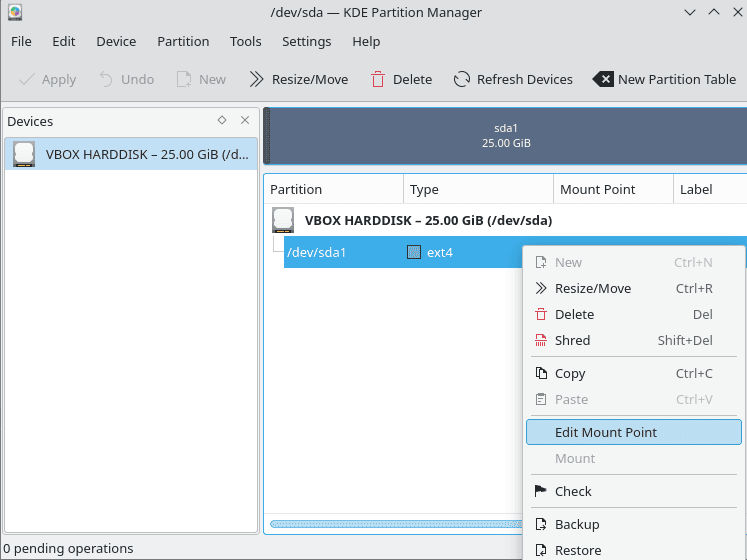Click the KDE Partition Manager app icon in title bar
The image size is (747, 560).
[15, 12]
